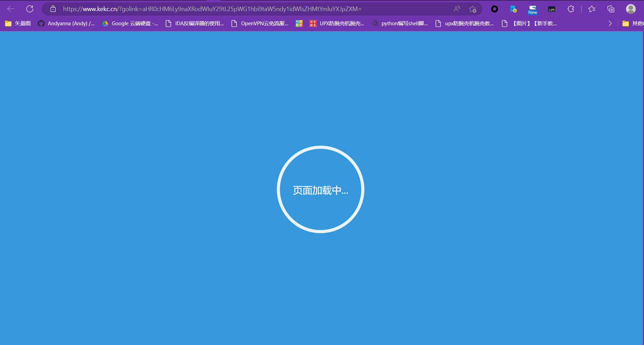644x345 pixels.
Task: Open the document download extension icon
Action: coord(514,9)
